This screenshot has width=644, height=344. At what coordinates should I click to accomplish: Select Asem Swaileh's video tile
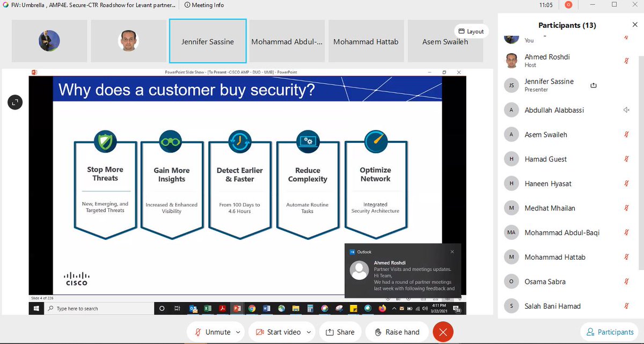tap(445, 41)
